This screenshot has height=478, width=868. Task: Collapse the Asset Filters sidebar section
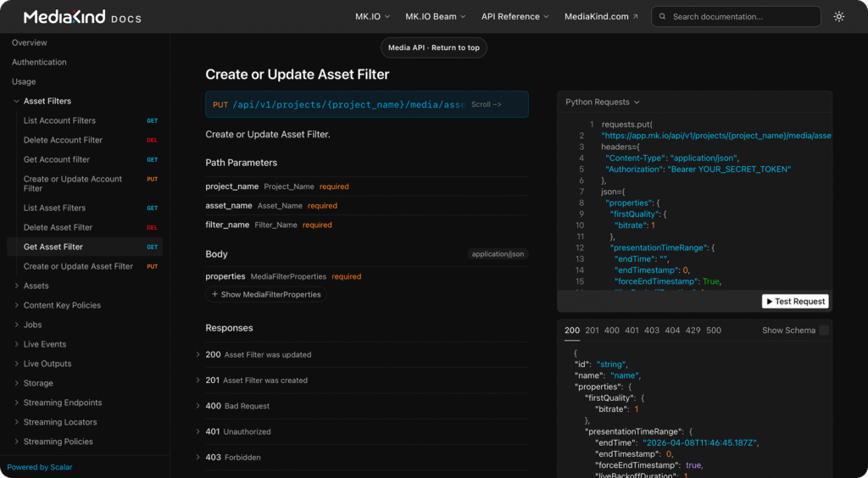16,102
